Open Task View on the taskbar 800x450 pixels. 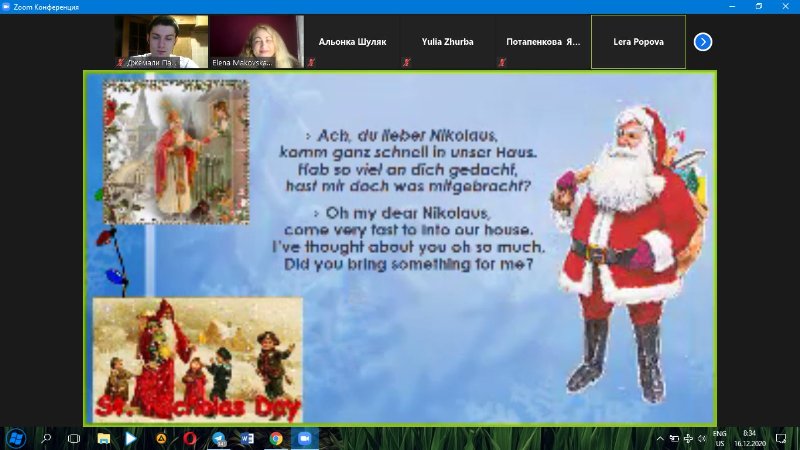tap(74, 438)
